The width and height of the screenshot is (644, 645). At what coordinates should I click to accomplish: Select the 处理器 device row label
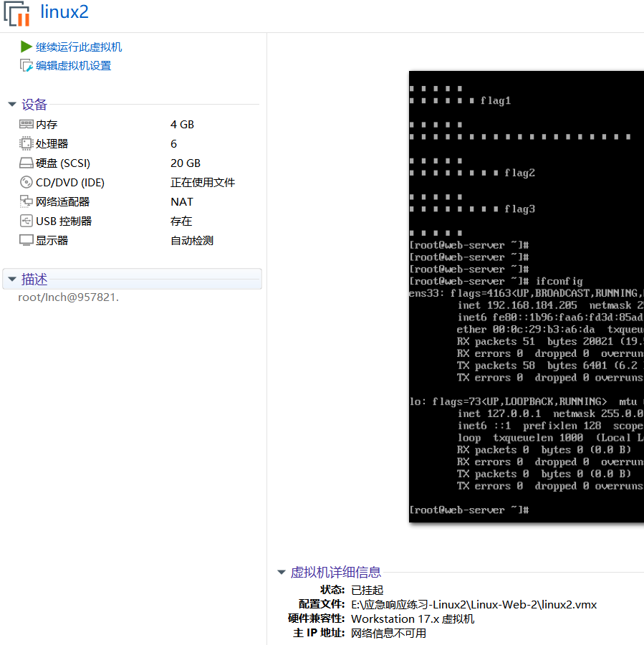tap(52, 143)
